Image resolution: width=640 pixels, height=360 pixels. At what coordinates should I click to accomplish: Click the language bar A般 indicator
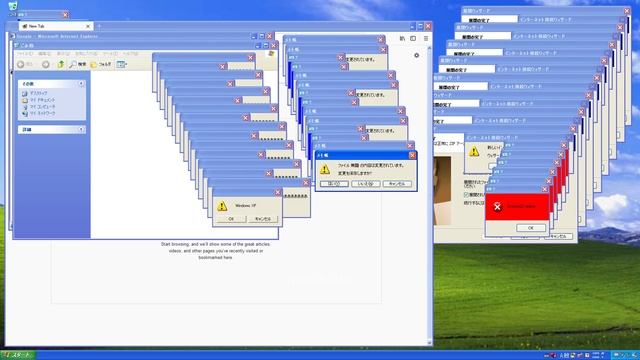(x=564, y=356)
